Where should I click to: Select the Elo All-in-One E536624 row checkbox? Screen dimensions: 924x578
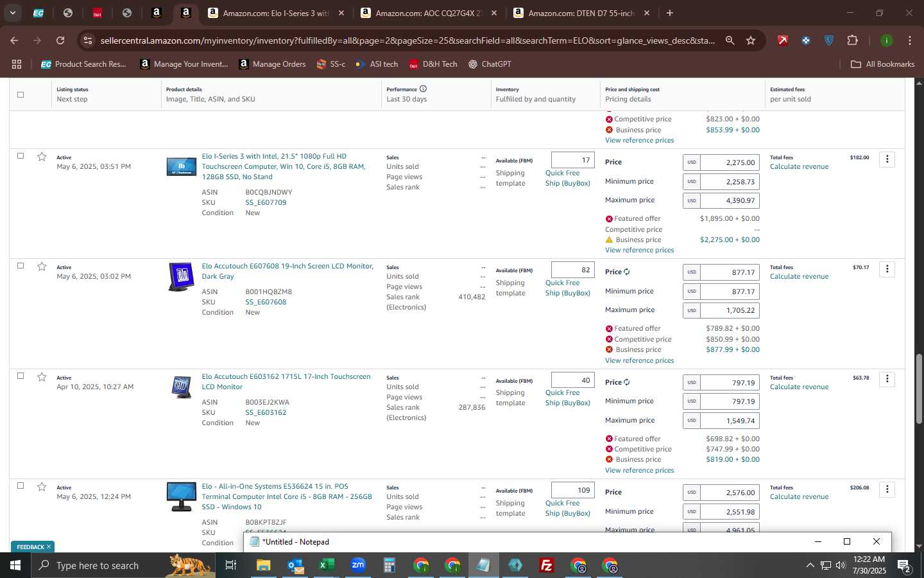21,486
